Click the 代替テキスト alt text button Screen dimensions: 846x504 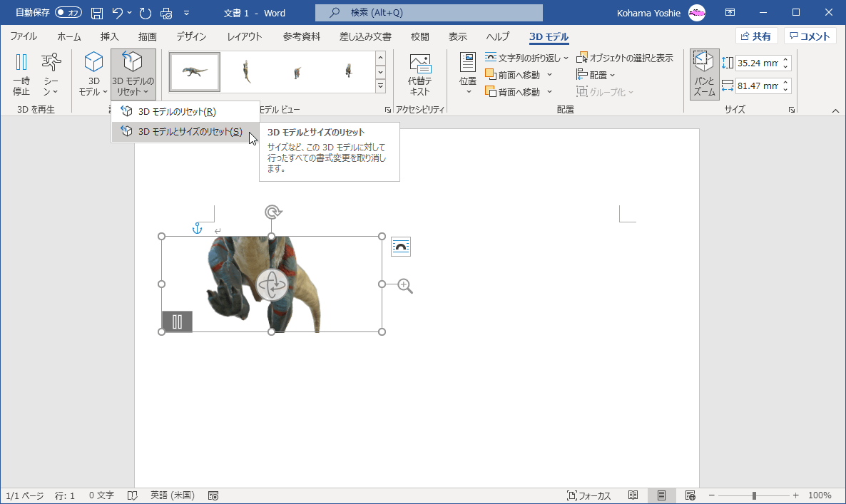click(419, 74)
